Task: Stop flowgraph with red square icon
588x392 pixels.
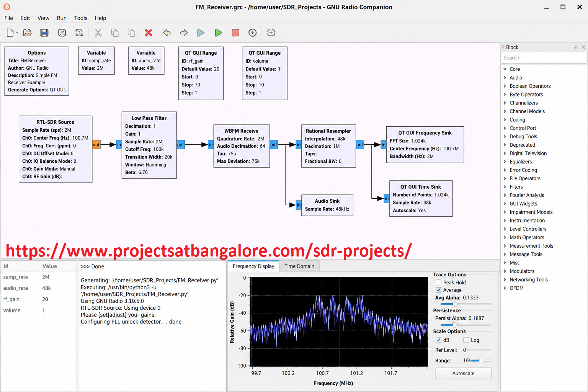Action: (235, 33)
